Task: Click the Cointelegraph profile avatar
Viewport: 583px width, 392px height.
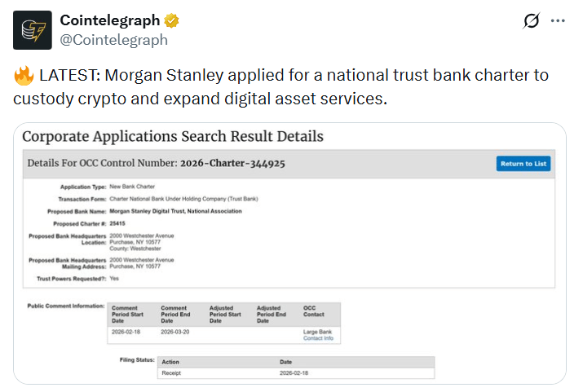Action: (33, 30)
